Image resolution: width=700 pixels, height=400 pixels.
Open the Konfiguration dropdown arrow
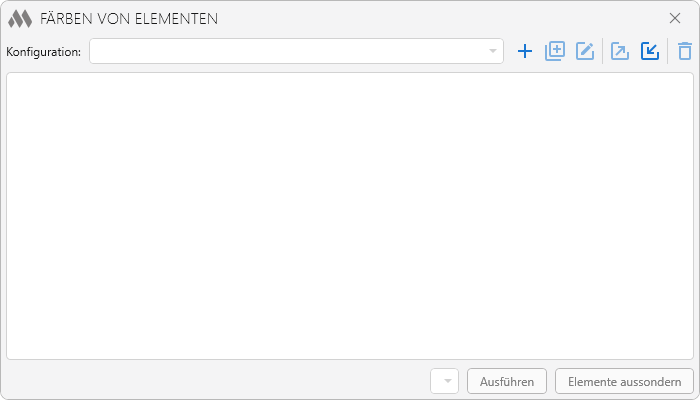(x=492, y=51)
